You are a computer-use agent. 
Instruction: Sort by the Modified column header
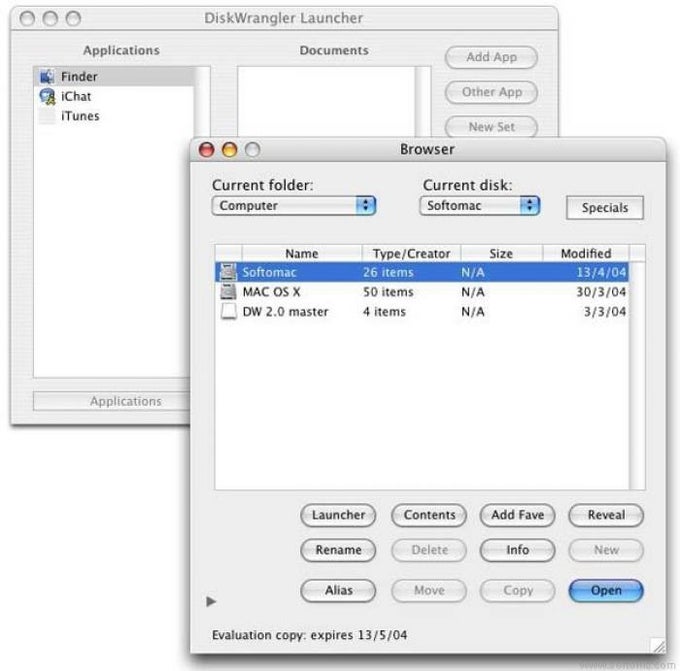pos(586,253)
